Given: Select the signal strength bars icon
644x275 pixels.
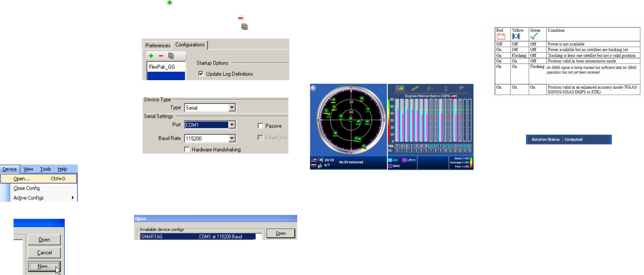Looking at the screenshot, I should (400, 88).
